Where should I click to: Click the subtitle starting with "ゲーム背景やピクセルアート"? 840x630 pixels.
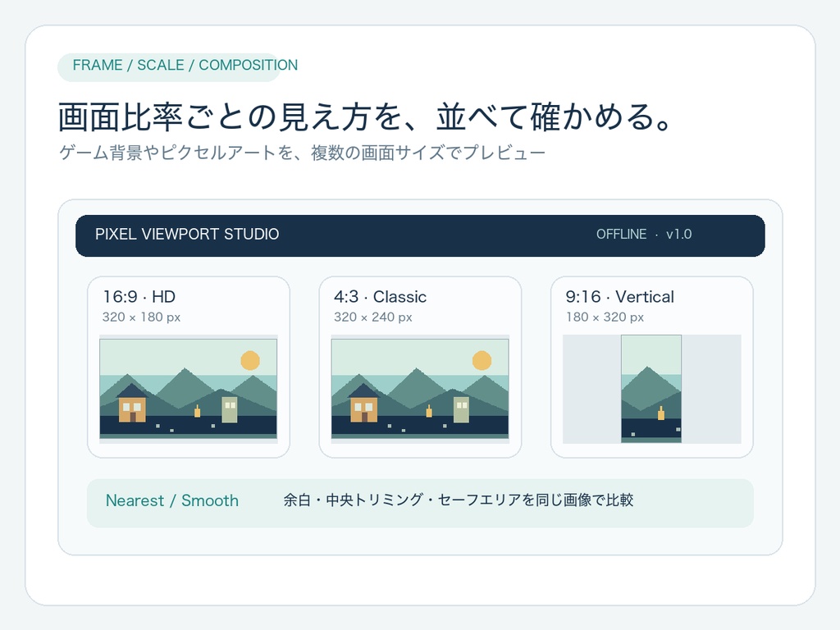click(x=302, y=153)
